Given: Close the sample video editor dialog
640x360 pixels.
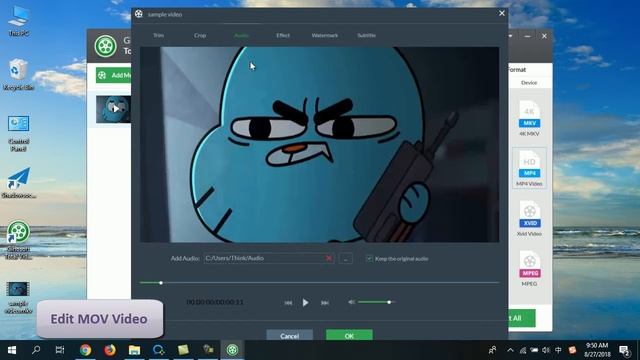Looking at the screenshot, I should pos(502,13).
